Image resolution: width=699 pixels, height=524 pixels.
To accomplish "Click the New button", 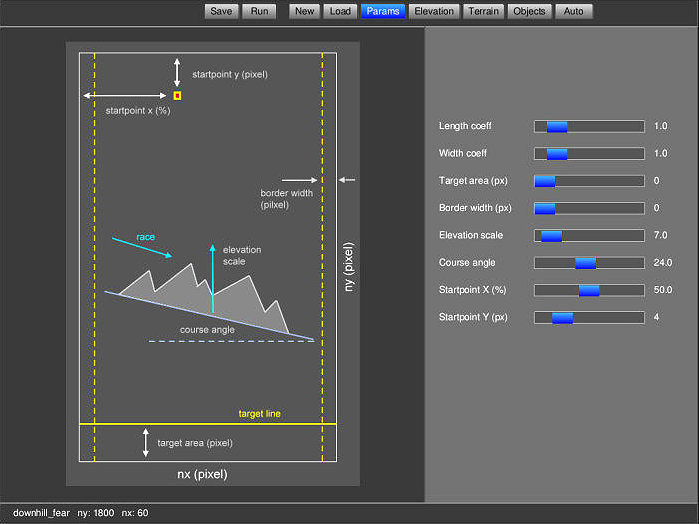I will pos(304,11).
